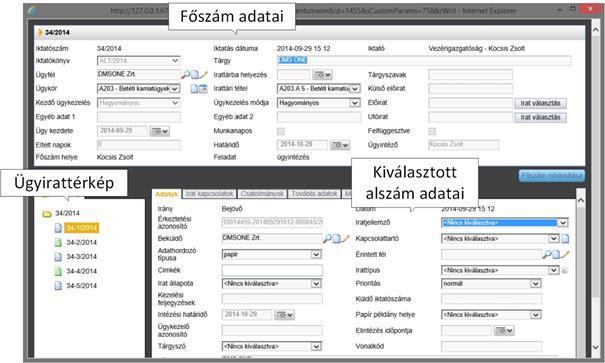Image resolution: width=605 pixels, height=363 pixels.
Task: Switch to the Csatolmányok tab
Action: tap(262, 194)
